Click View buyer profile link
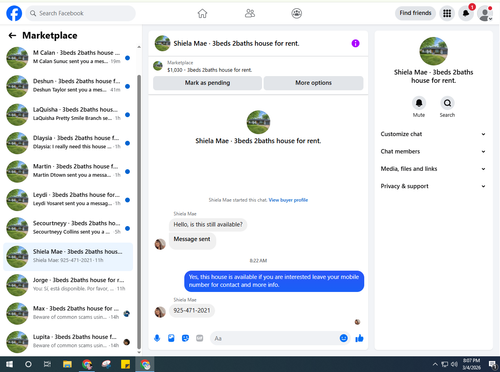 [x=288, y=200]
